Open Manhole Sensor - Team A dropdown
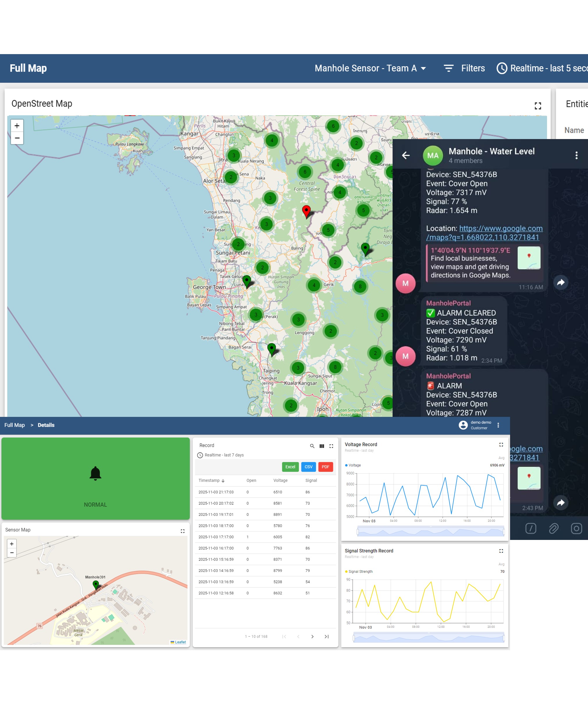Viewport: 588px width, 720px height. pyautogui.click(x=370, y=68)
